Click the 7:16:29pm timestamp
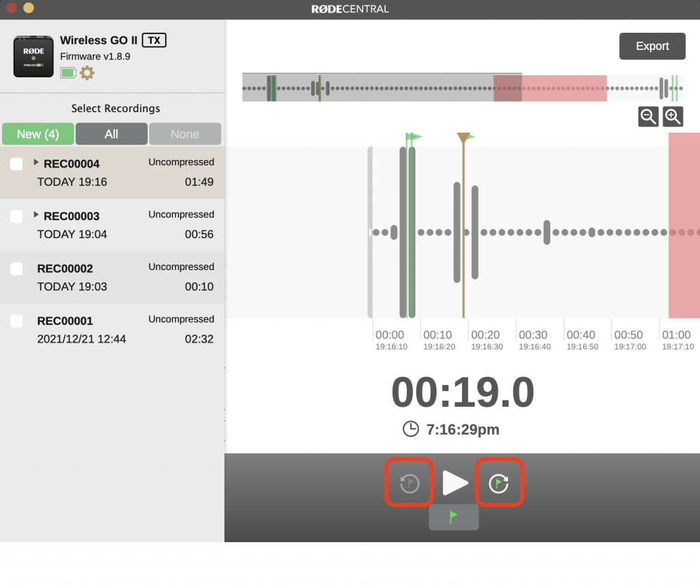Viewport: 700px width, 588px height. 463,429
